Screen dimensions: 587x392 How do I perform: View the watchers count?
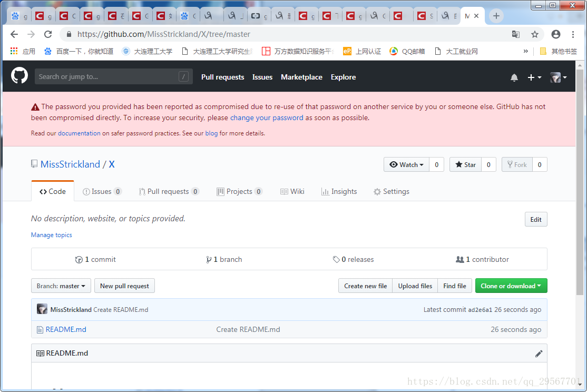[436, 164]
